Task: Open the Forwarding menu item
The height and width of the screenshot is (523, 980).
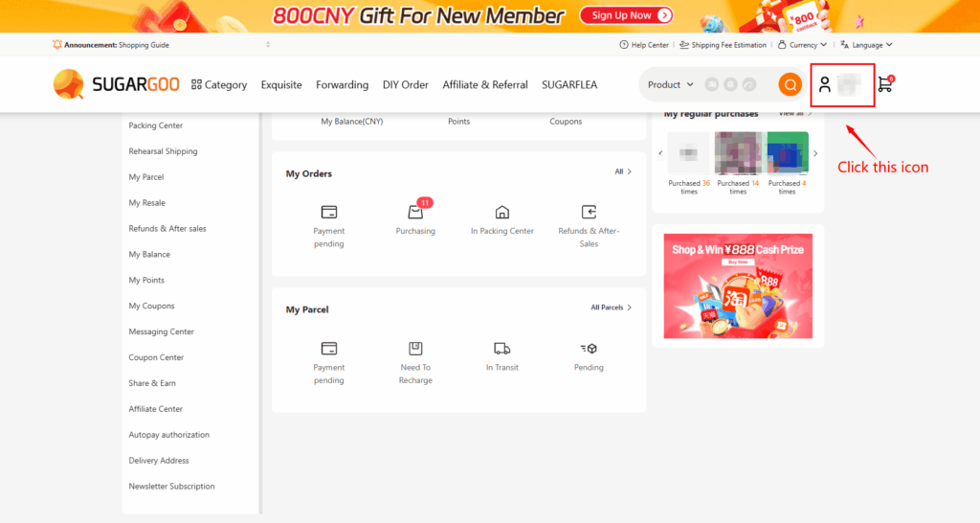Action: point(342,84)
